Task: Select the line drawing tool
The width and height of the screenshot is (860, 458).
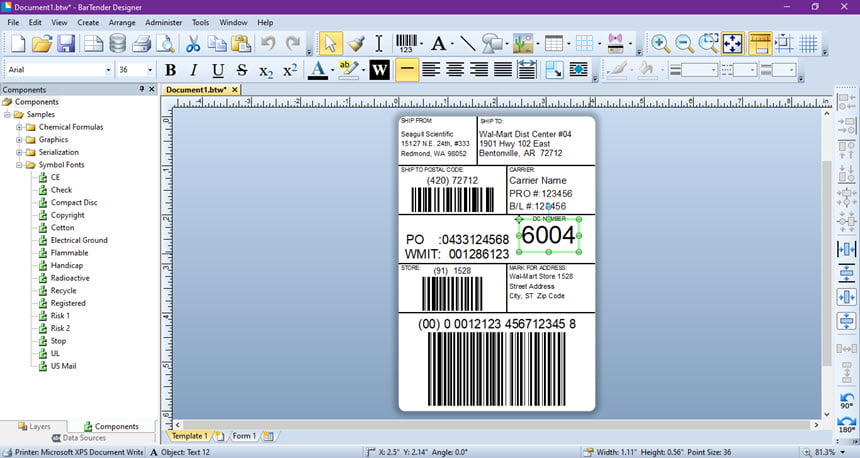Action: pyautogui.click(x=467, y=43)
